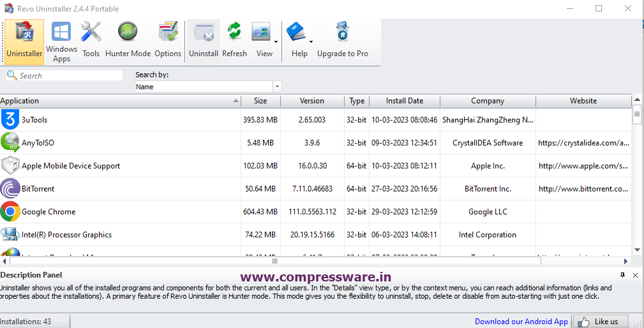Sort by the Type column header

click(x=357, y=101)
